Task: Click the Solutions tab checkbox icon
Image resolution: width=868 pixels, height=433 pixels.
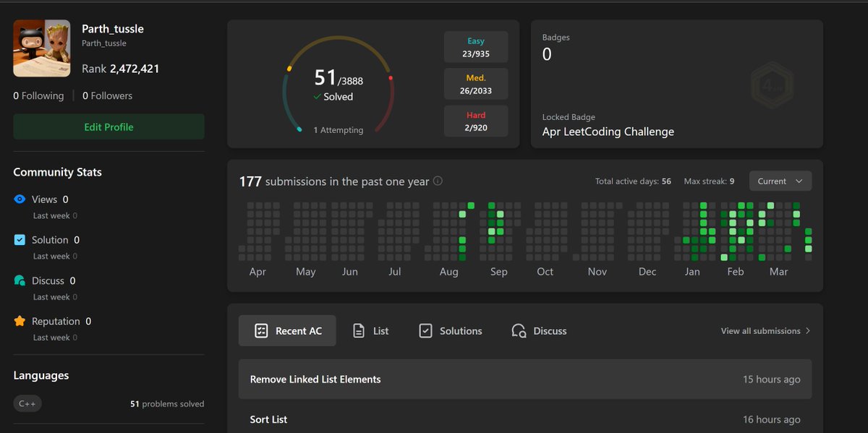Action: click(426, 330)
